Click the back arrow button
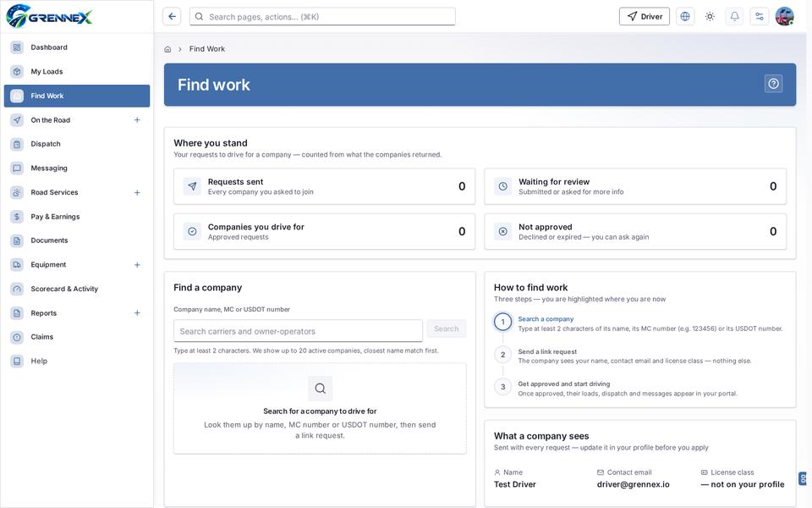 point(172,17)
